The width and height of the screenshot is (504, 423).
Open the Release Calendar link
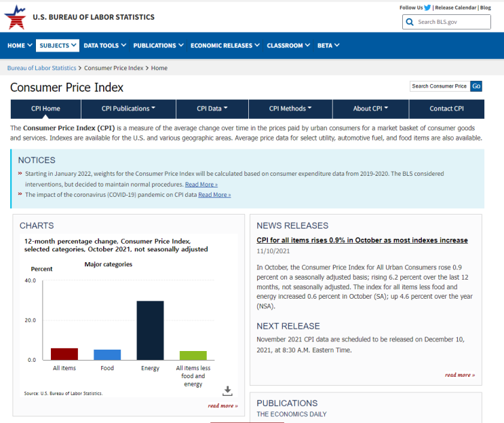[455, 7]
